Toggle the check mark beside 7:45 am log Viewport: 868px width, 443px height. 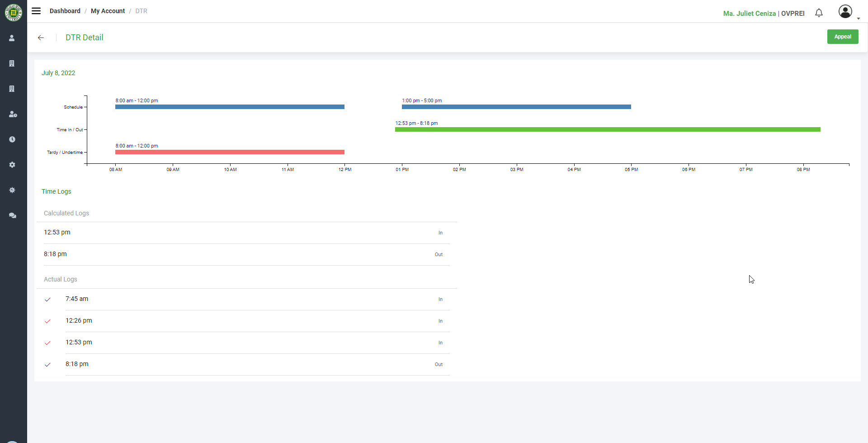47,300
